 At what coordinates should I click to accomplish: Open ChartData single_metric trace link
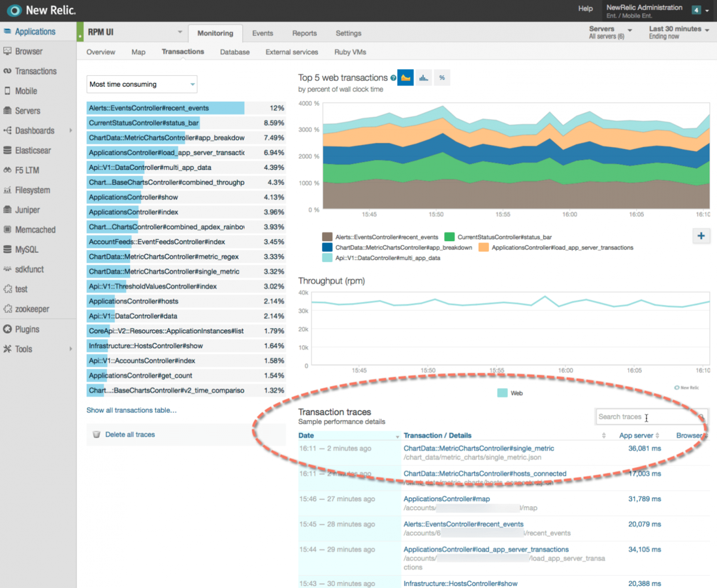[x=479, y=448]
